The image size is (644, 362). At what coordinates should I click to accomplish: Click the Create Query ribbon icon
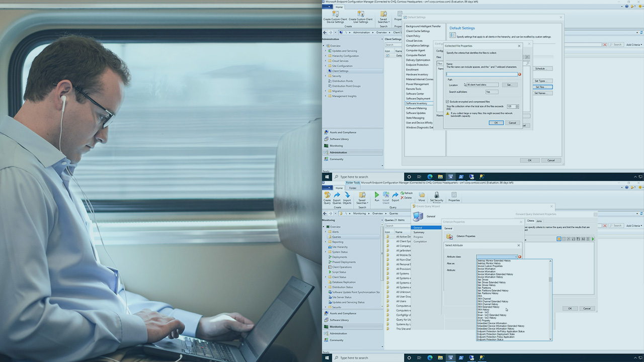(x=327, y=195)
